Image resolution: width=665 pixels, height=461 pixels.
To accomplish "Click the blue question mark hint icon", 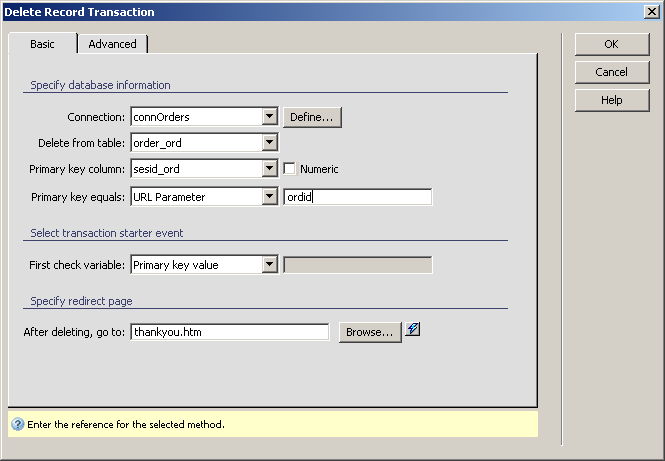I will pyautogui.click(x=17, y=424).
